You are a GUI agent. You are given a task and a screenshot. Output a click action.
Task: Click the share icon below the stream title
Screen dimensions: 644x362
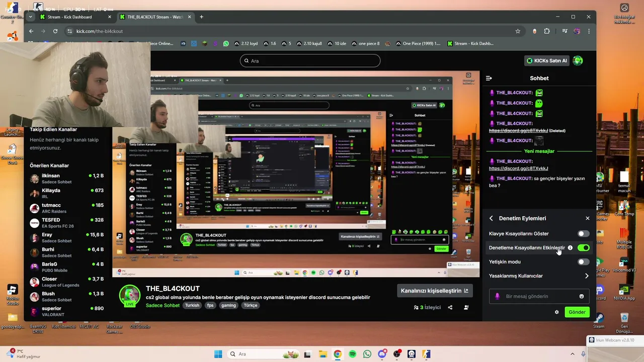point(450,307)
